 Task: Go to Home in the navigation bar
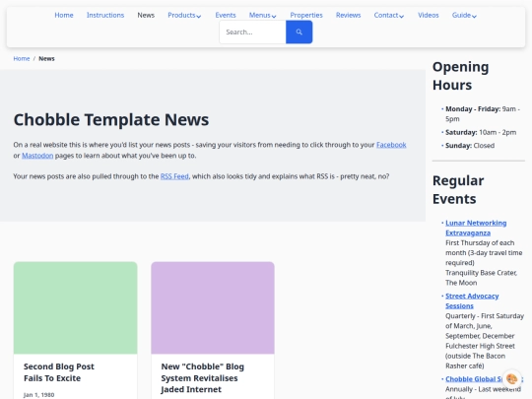pos(64,15)
